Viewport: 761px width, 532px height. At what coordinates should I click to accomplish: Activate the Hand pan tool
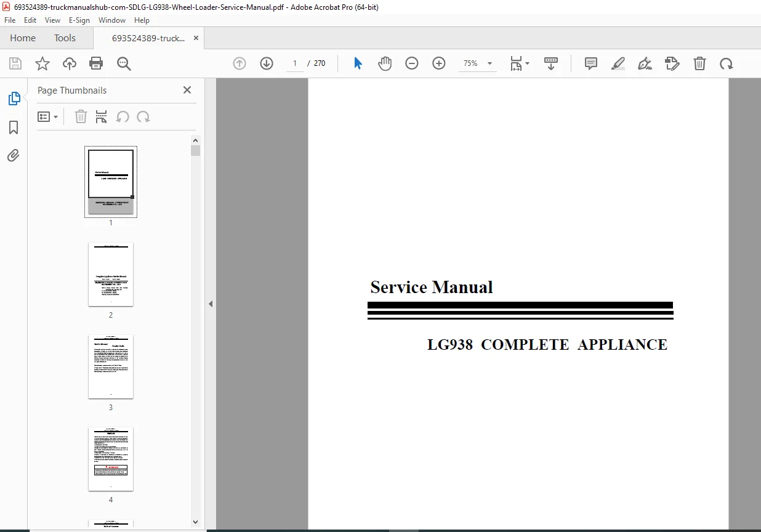[385, 63]
